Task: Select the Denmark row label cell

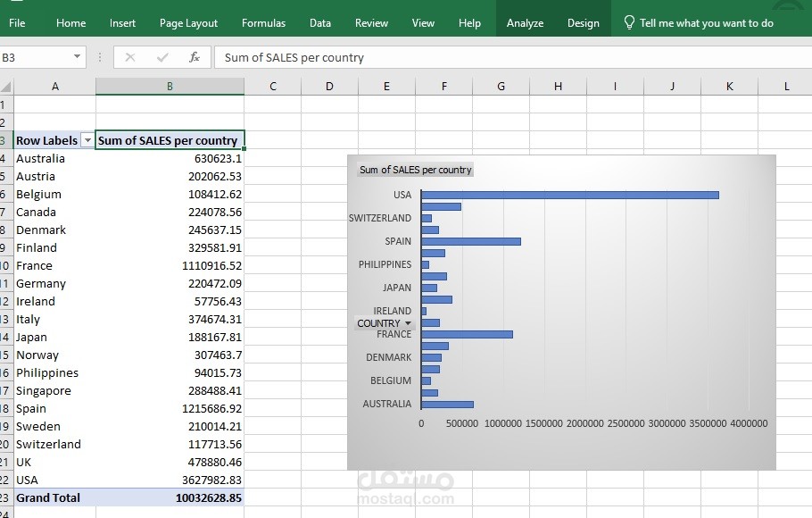Action: coord(54,230)
